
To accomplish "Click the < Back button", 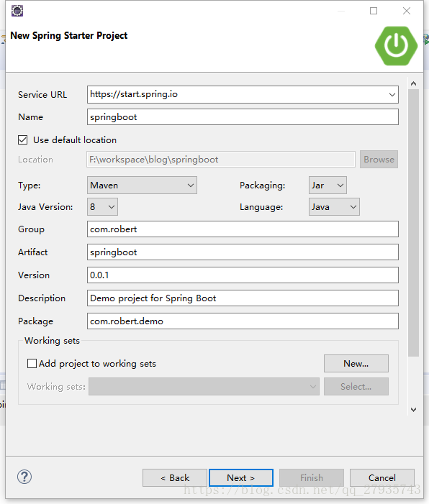I will click(x=175, y=477).
